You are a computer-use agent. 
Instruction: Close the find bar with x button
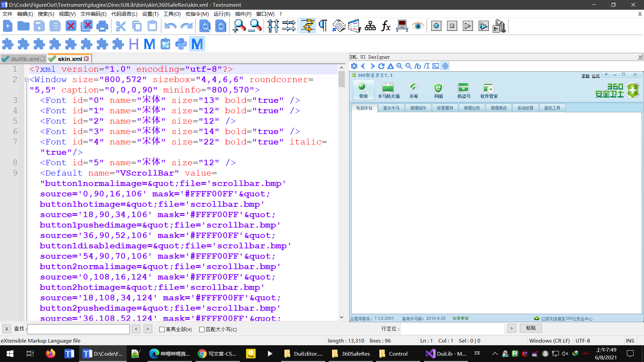tap(7, 329)
